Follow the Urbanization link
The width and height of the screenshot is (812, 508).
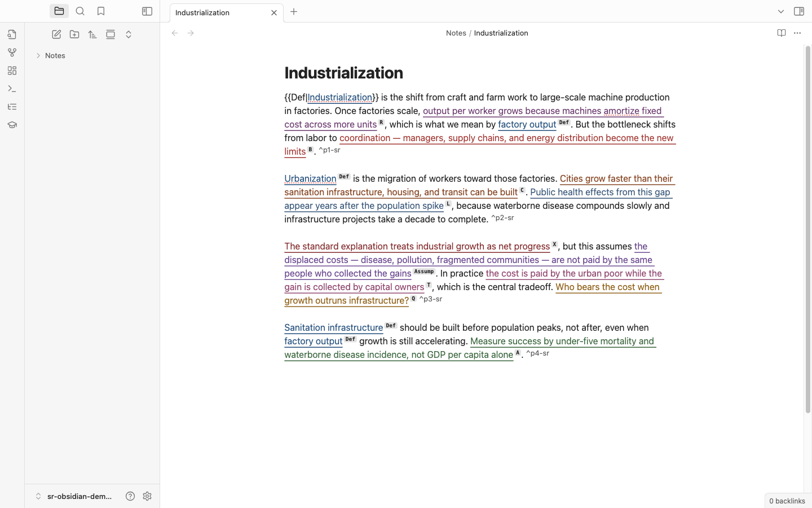pyautogui.click(x=310, y=179)
